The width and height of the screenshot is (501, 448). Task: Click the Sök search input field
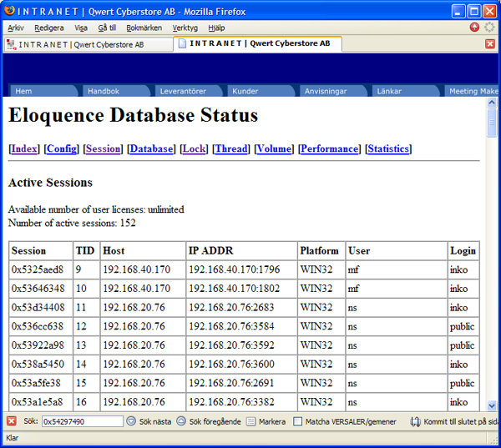pos(83,421)
